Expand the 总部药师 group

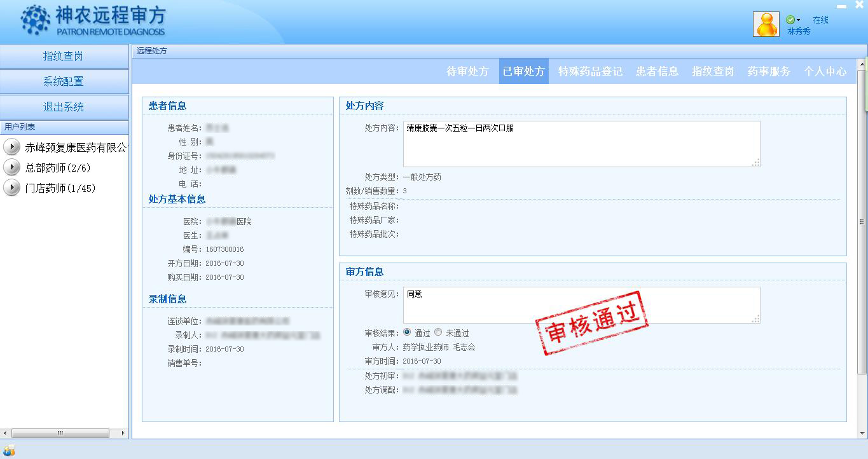tap(11, 167)
